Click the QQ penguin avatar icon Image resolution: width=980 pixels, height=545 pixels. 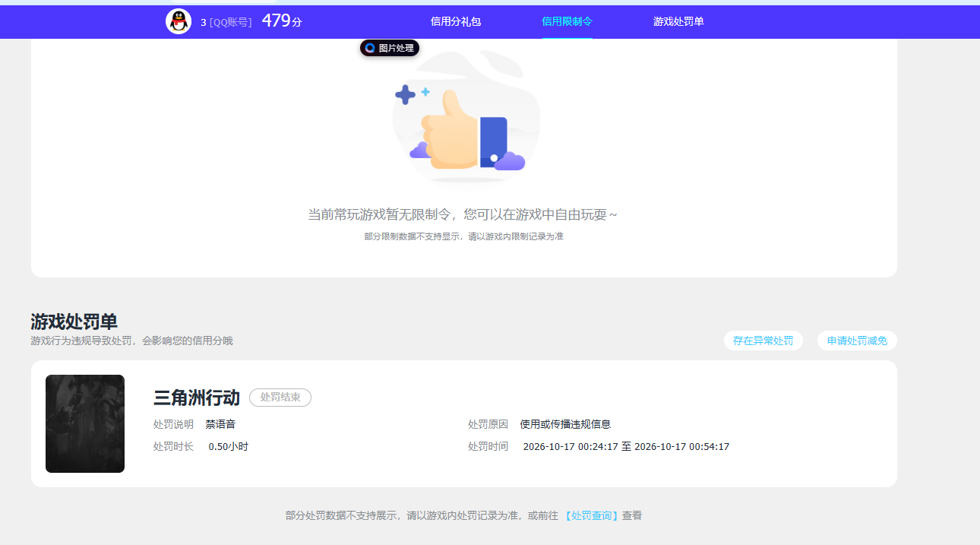179,21
